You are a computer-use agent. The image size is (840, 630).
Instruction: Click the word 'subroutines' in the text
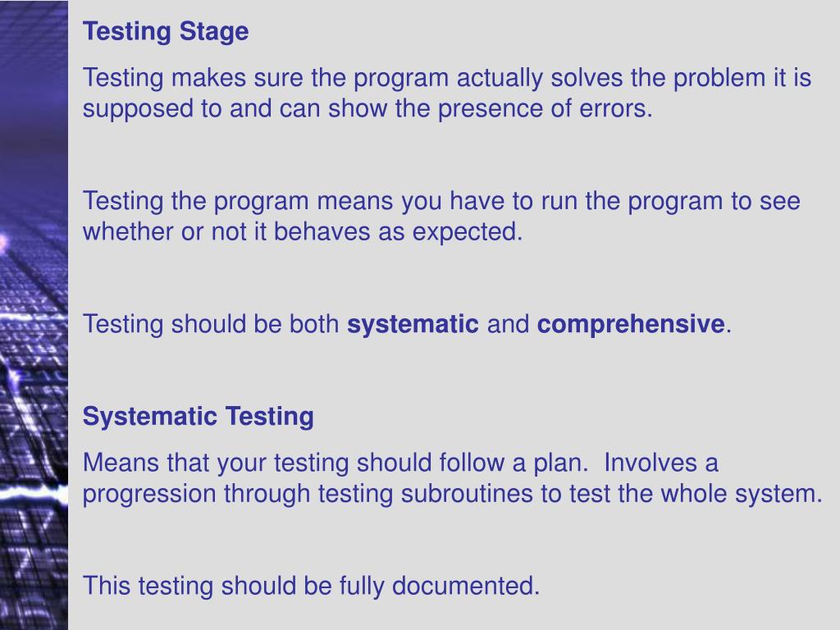(467, 493)
